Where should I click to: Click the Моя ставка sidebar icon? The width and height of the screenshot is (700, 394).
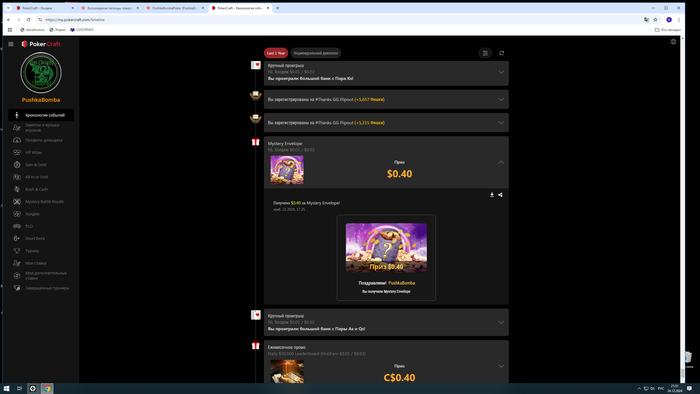point(17,263)
